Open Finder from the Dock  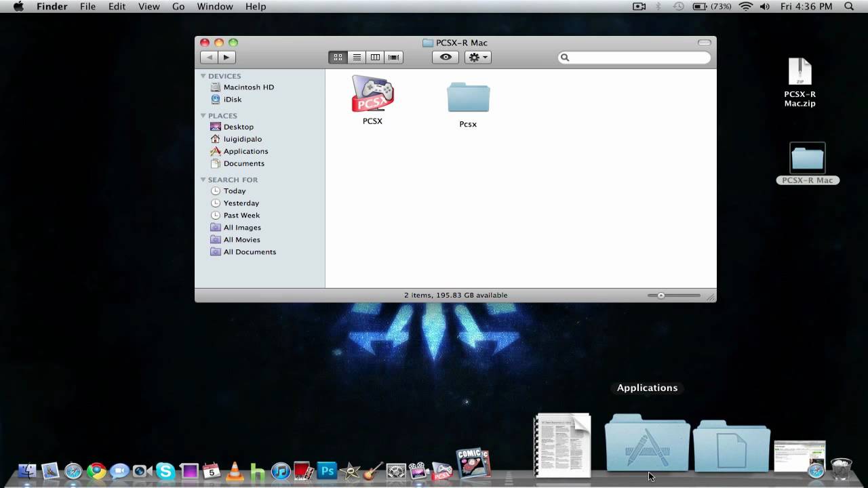point(27,471)
